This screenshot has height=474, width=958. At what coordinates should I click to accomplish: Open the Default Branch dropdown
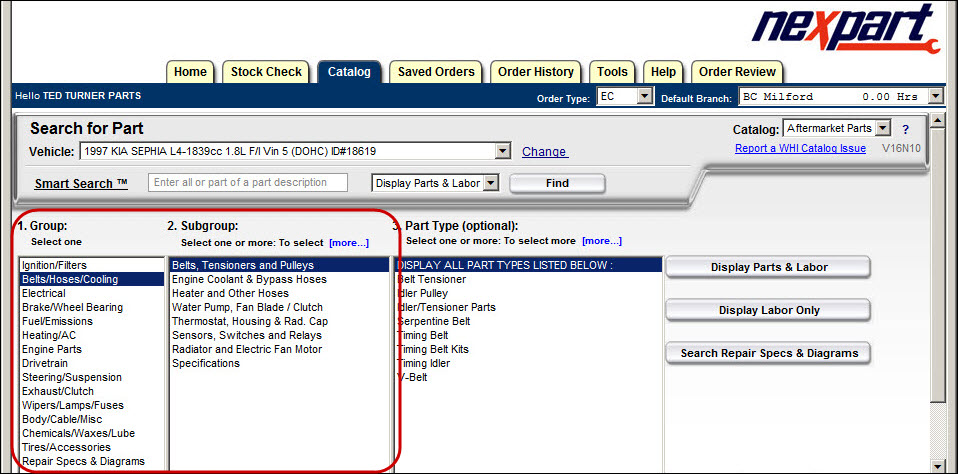[x=936, y=97]
